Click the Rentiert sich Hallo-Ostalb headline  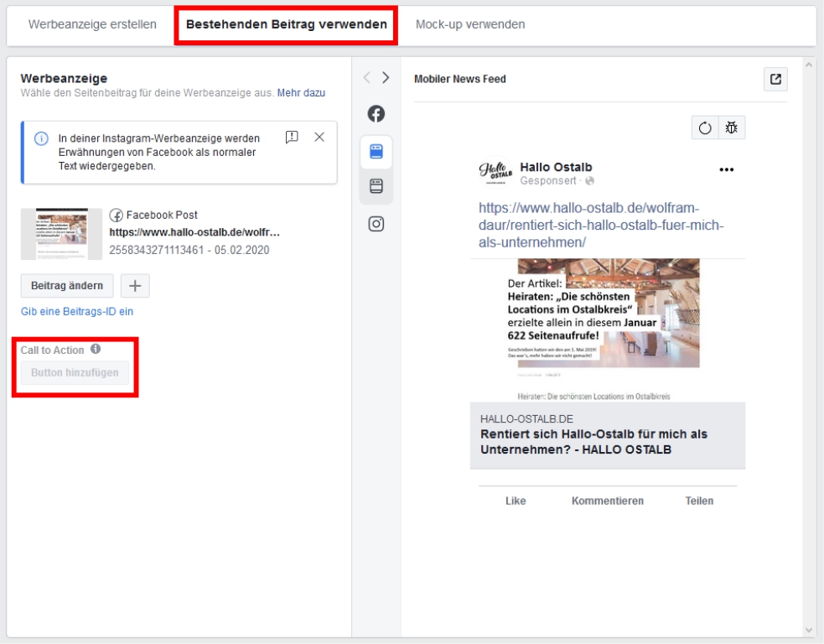[593, 442]
